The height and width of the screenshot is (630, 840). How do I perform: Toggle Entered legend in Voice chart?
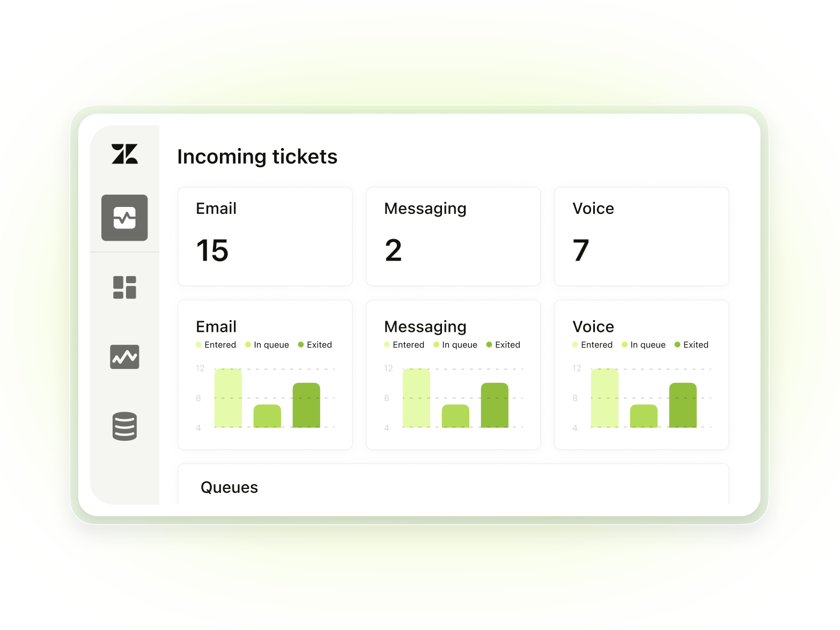click(592, 345)
